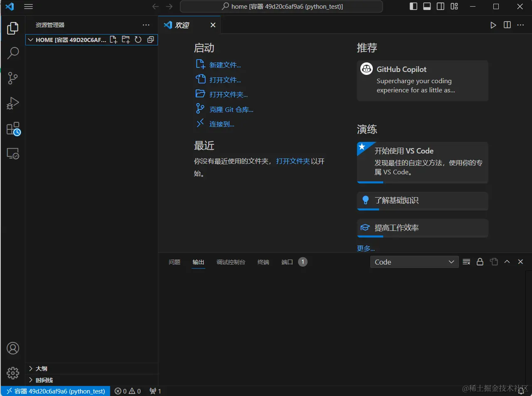
Task: Switch to the 问题 panel tab
Action: [175, 262]
